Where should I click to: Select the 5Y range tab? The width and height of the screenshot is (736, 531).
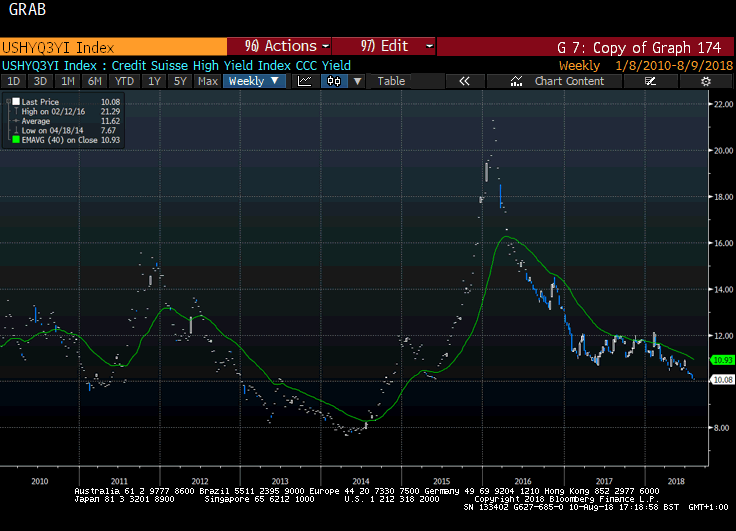click(180, 81)
